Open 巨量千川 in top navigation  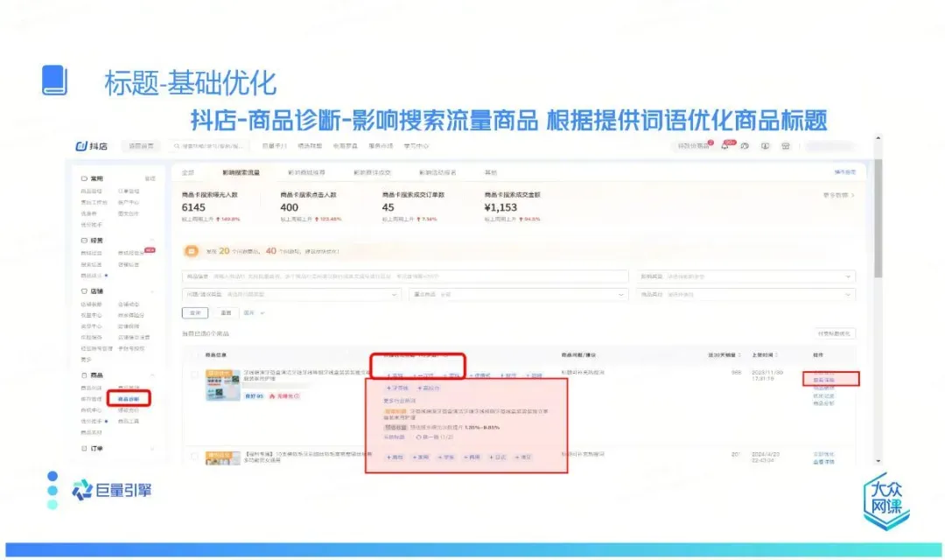[x=274, y=146]
